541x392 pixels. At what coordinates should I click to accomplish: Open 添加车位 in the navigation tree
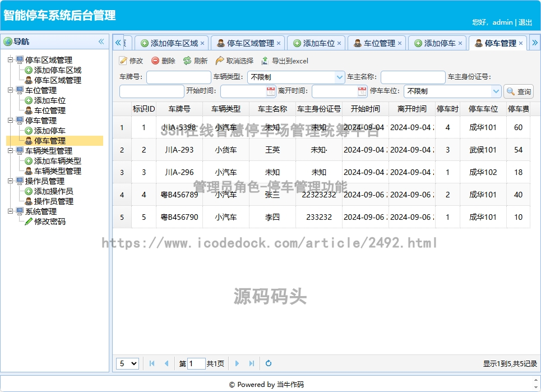[x=50, y=100]
